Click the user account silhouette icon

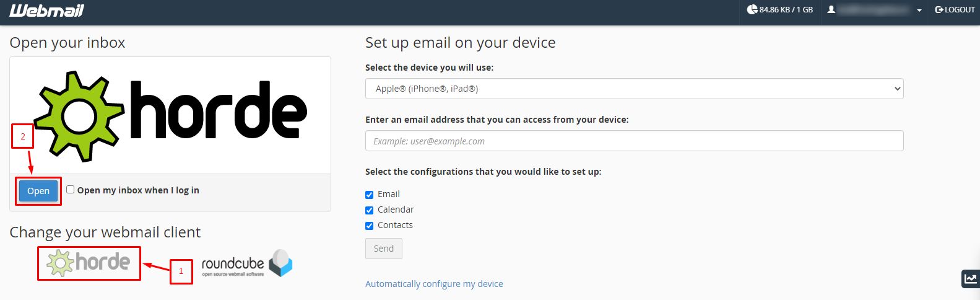831,9
